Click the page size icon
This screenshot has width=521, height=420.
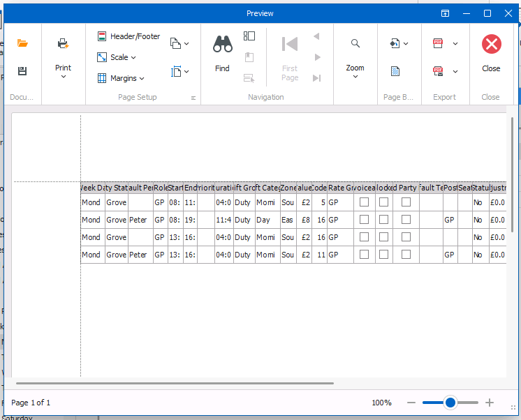coord(175,71)
